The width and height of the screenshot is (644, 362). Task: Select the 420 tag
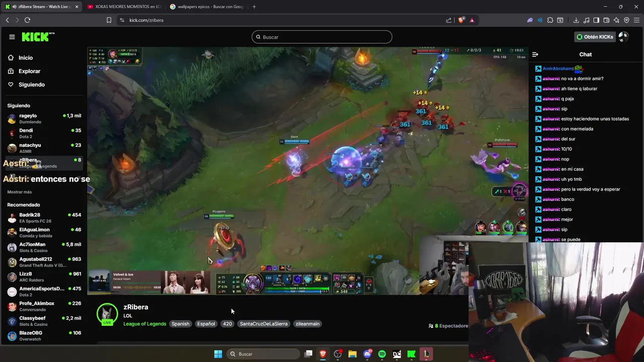[227, 324]
